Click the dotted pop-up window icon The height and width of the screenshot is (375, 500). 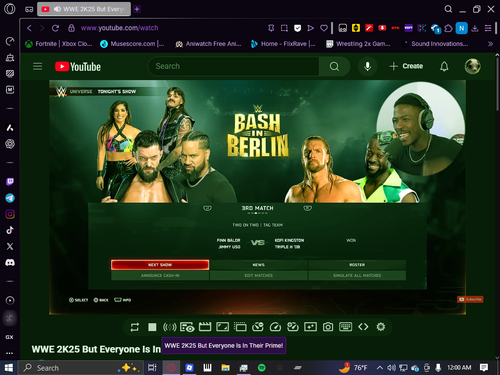240,327
